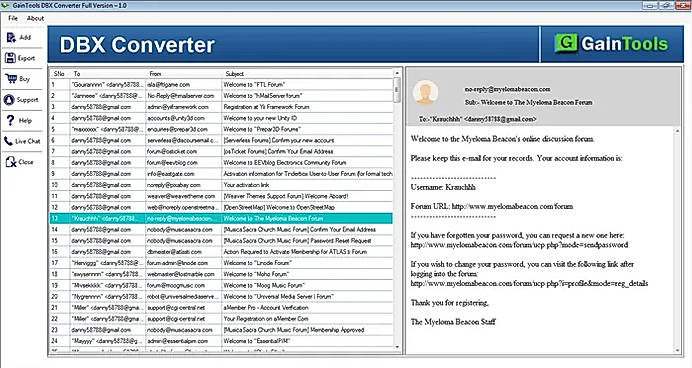Select email 'Welcome to "hMailServer forum"'
The width and height of the screenshot is (692, 368).
(221, 95)
